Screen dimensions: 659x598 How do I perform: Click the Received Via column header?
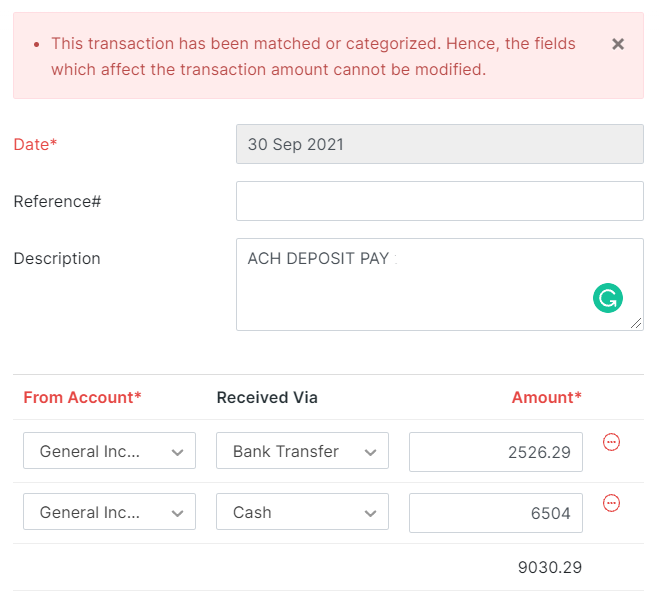click(x=267, y=398)
